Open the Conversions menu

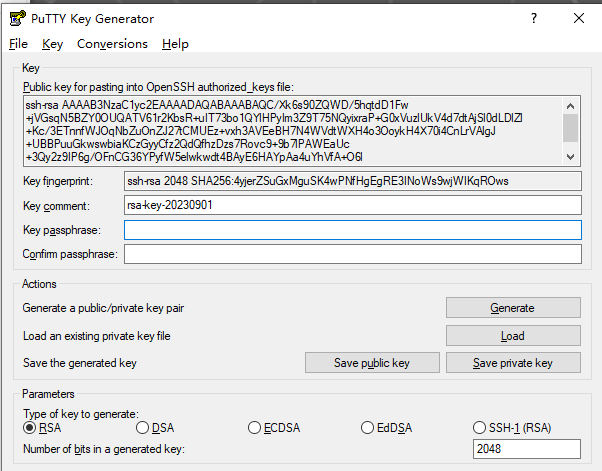[x=112, y=44]
